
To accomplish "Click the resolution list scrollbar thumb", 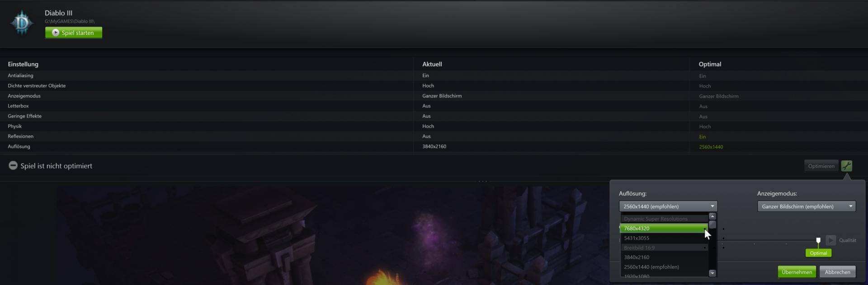I will point(712,224).
